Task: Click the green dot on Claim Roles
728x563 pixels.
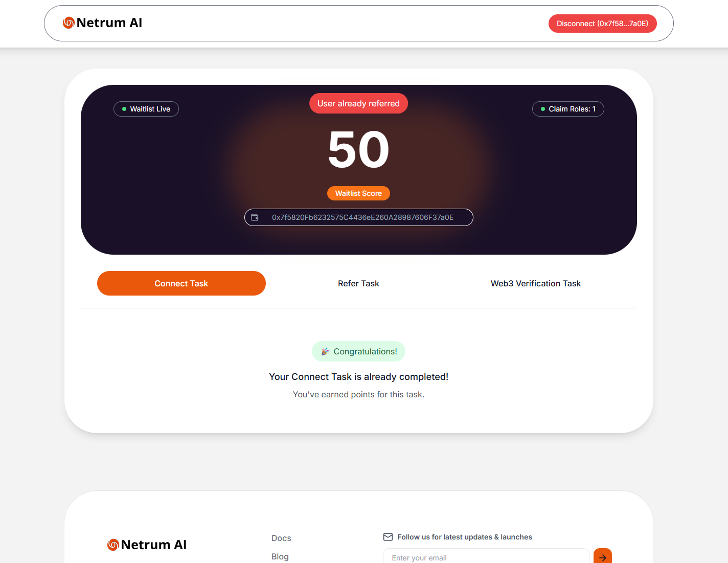Action: point(543,109)
